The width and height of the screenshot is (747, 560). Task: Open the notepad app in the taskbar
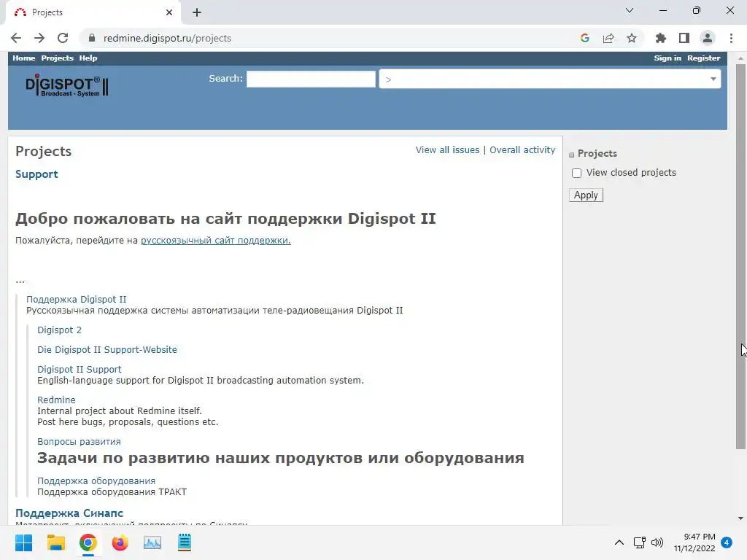(x=185, y=542)
